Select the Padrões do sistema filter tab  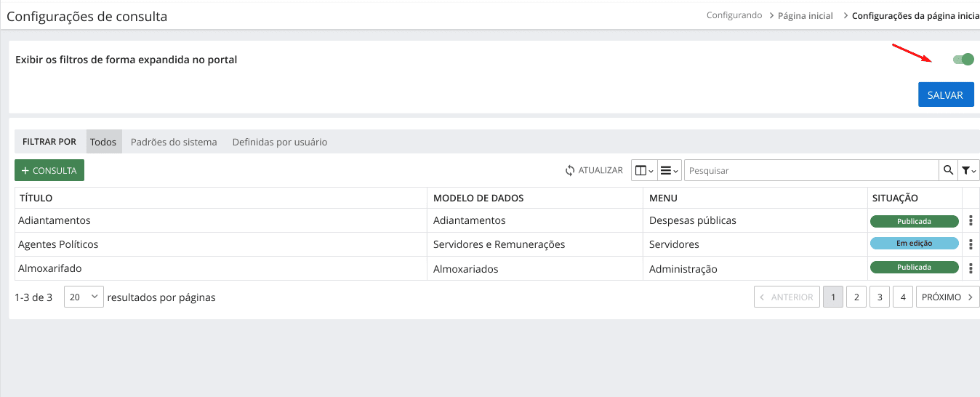pyautogui.click(x=174, y=142)
